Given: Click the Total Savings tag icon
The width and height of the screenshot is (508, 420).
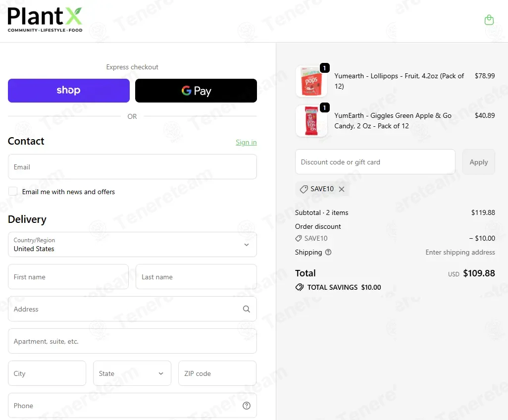Looking at the screenshot, I should pyautogui.click(x=300, y=287).
